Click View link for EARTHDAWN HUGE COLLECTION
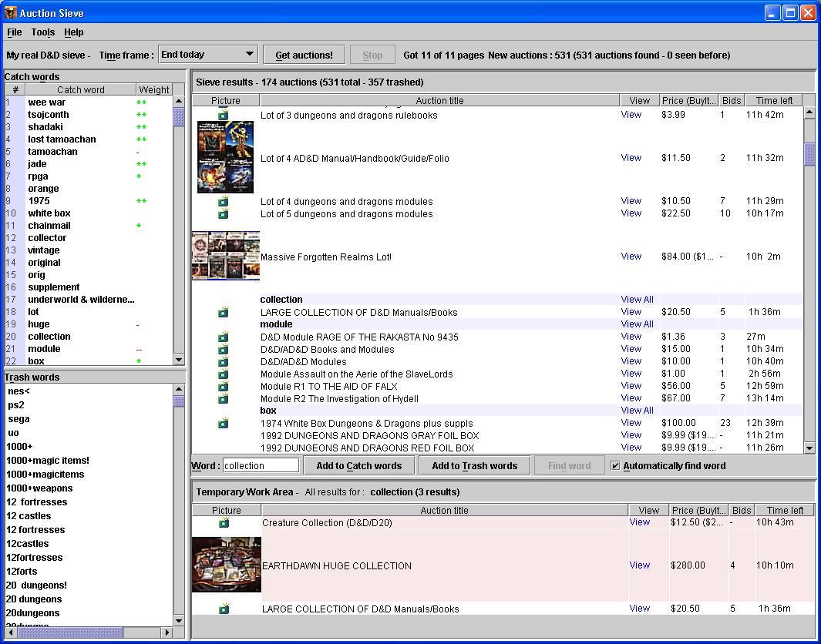 pos(639,565)
